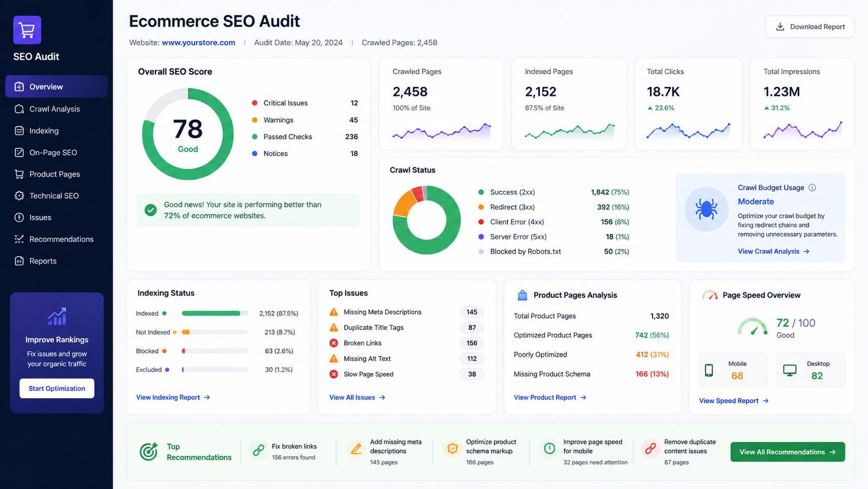Click the shopping cart logo icon

click(27, 30)
